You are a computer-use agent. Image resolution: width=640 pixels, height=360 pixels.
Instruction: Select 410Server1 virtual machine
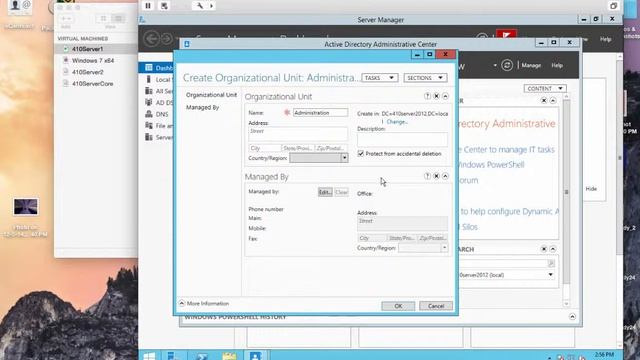[96, 49]
